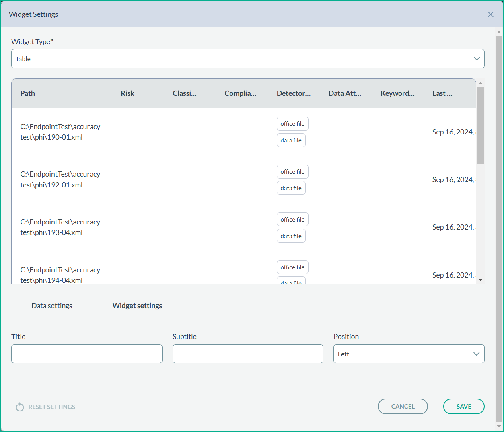Switch to the Data settings tab
Viewport: 504px width, 432px height.
pyautogui.click(x=52, y=306)
